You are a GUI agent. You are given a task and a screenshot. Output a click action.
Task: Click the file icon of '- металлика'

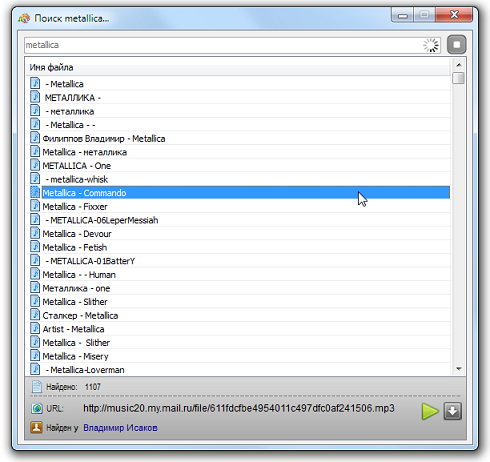pyautogui.click(x=35, y=111)
